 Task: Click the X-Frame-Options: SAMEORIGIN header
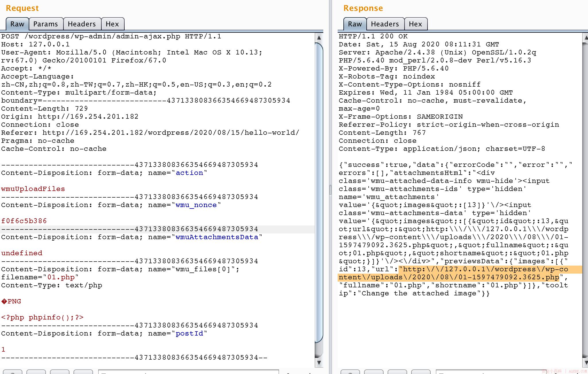[x=401, y=117]
